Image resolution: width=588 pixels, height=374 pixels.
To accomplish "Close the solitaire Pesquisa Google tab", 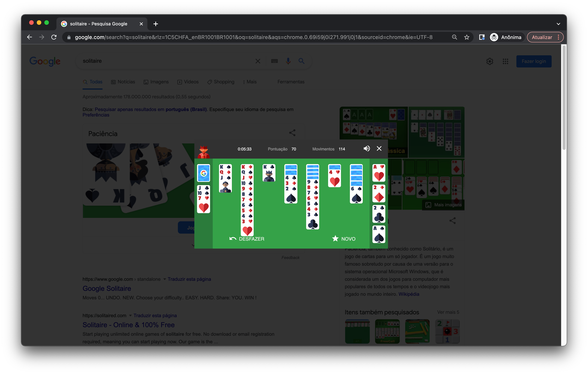I will (141, 24).
